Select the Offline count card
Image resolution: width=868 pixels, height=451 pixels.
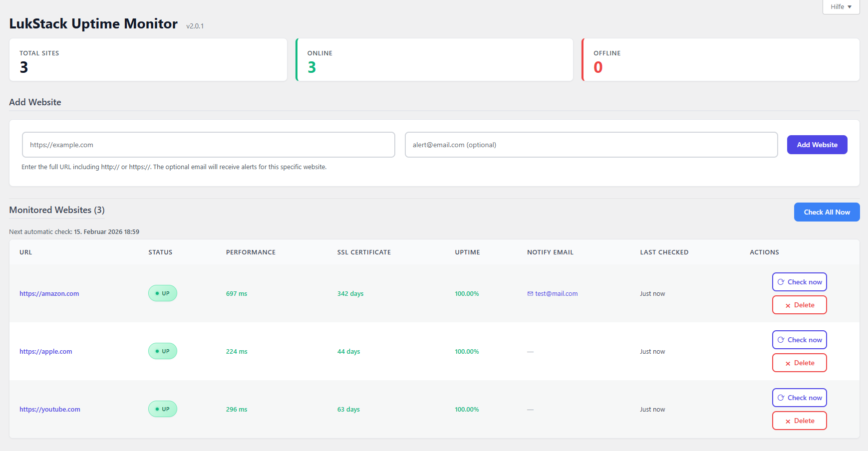click(x=720, y=60)
